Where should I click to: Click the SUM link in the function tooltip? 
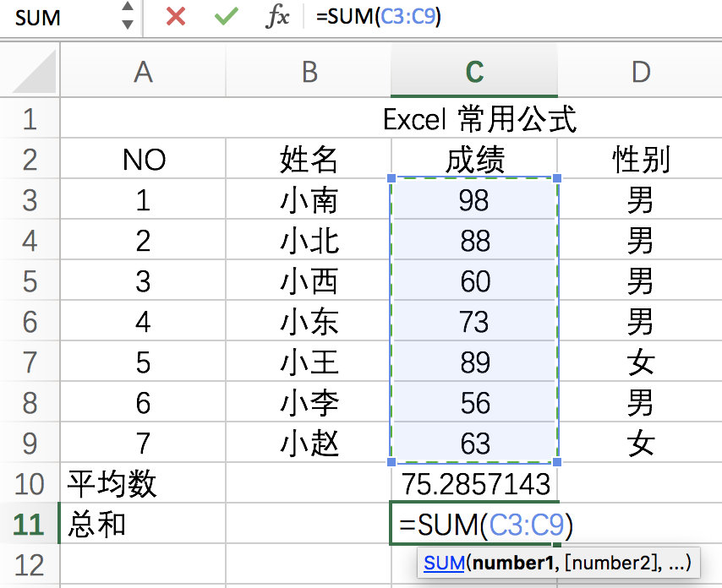(441, 563)
